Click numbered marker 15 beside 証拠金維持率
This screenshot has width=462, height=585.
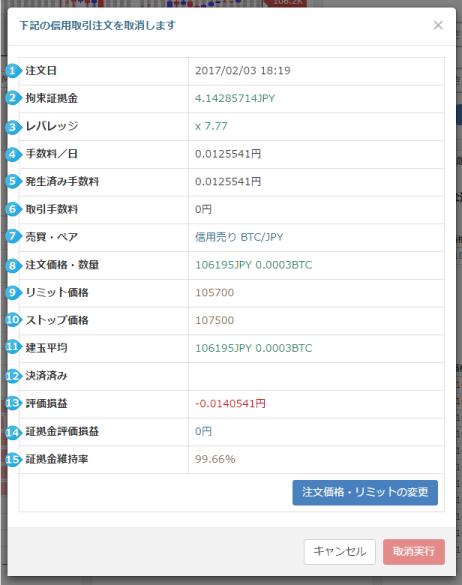tap(13, 459)
